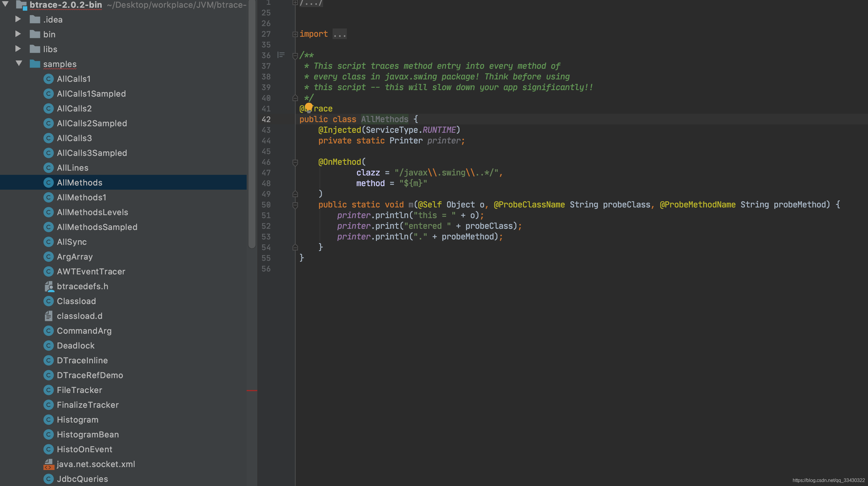Click the @BTrace annotation on line 41
This screenshot has height=486, width=868.
pos(316,108)
